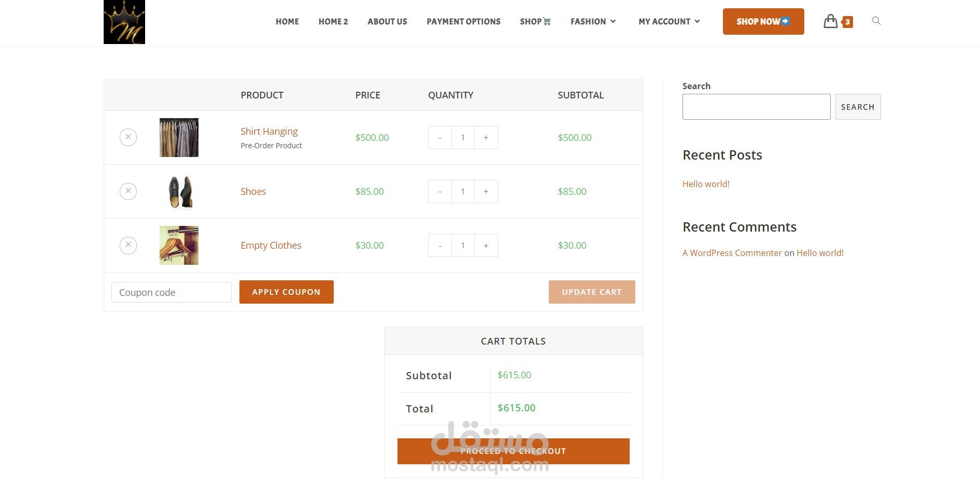Open the Shop menu item
The image size is (980, 485).
point(535,21)
